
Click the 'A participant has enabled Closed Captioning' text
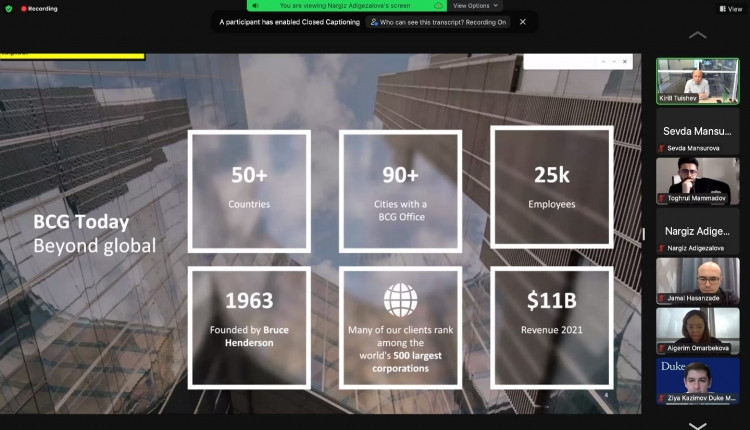(289, 22)
